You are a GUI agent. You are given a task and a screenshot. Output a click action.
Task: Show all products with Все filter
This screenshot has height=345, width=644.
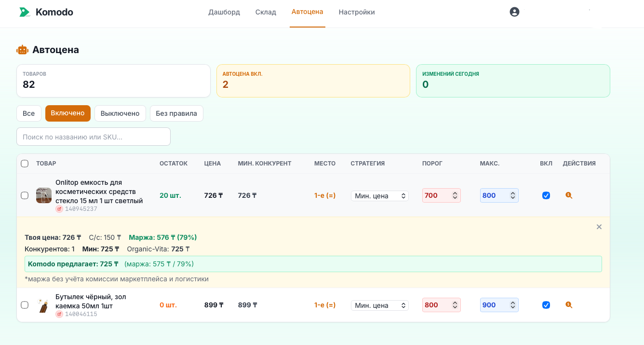pos(29,113)
